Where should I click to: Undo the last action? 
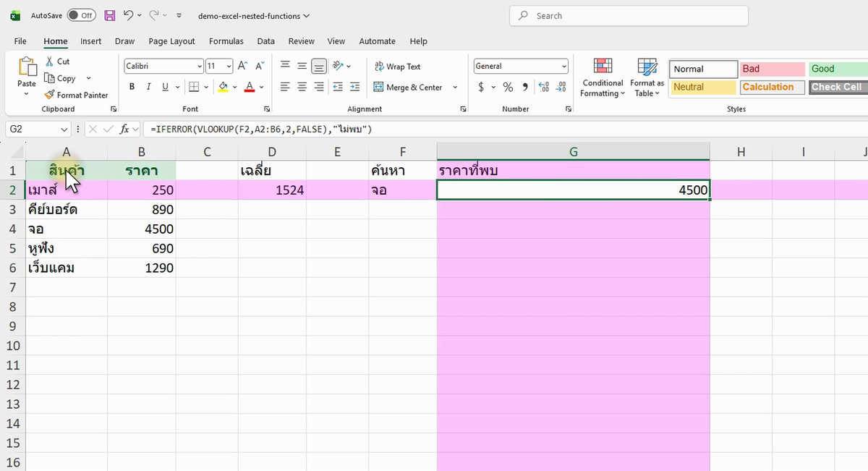(x=128, y=15)
